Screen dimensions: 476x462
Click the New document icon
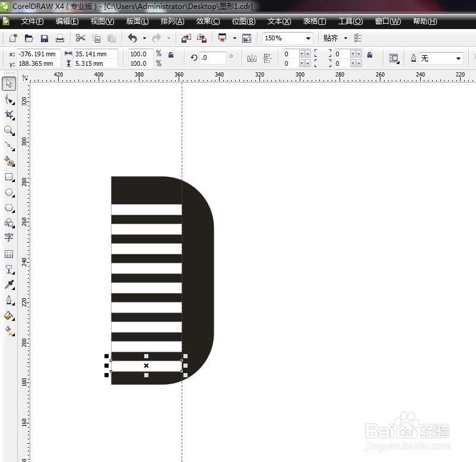click(x=13, y=38)
